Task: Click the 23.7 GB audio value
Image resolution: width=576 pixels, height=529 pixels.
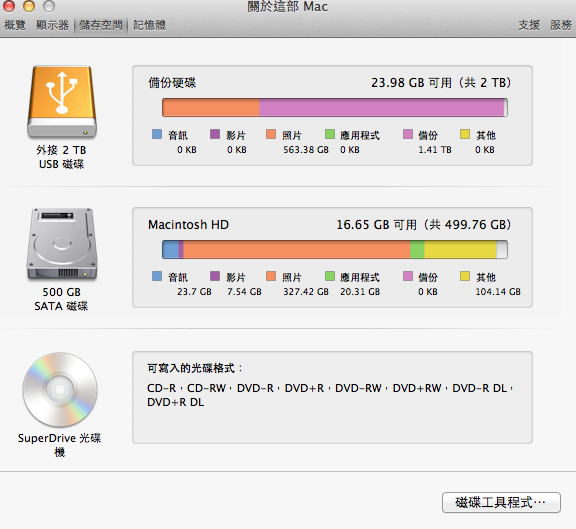Action: tap(194, 292)
